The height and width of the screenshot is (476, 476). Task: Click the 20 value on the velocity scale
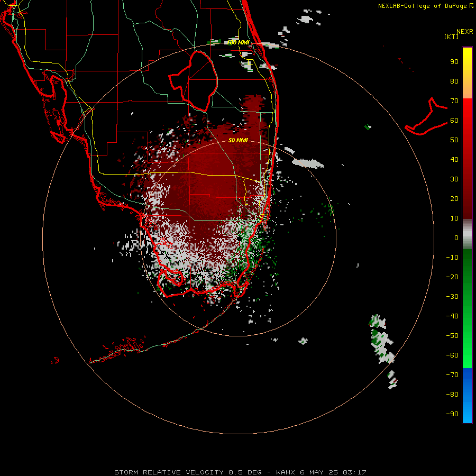pyautogui.click(x=454, y=199)
